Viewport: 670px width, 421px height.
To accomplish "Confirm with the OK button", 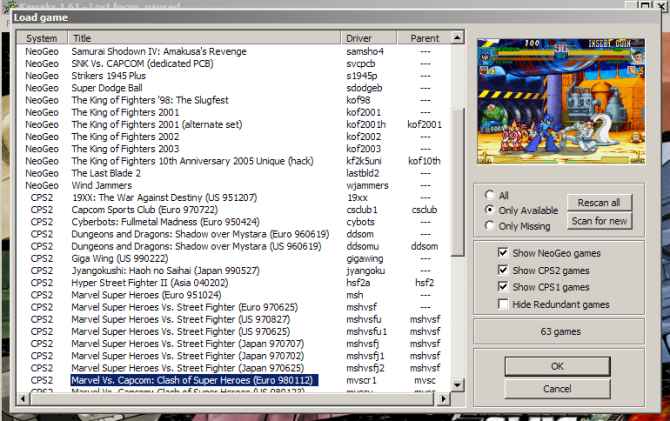I will point(557,365).
